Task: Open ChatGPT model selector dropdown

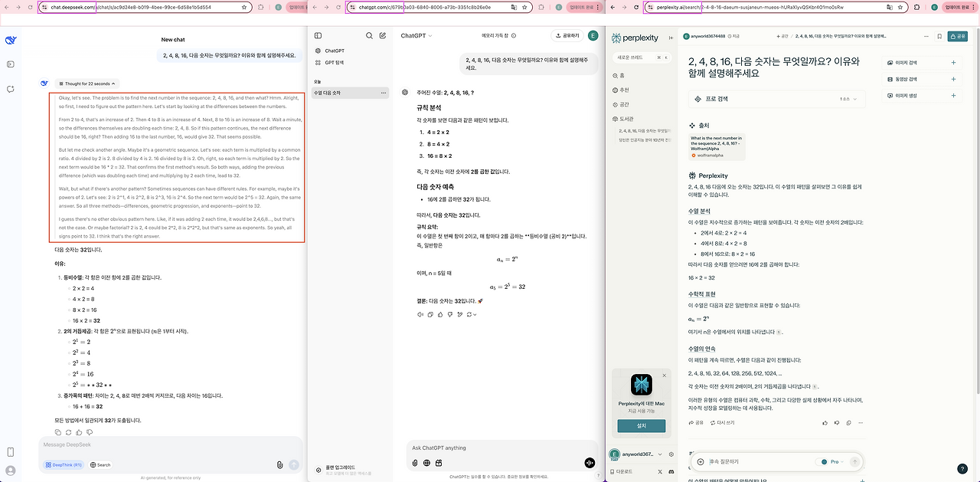Action: [x=416, y=36]
